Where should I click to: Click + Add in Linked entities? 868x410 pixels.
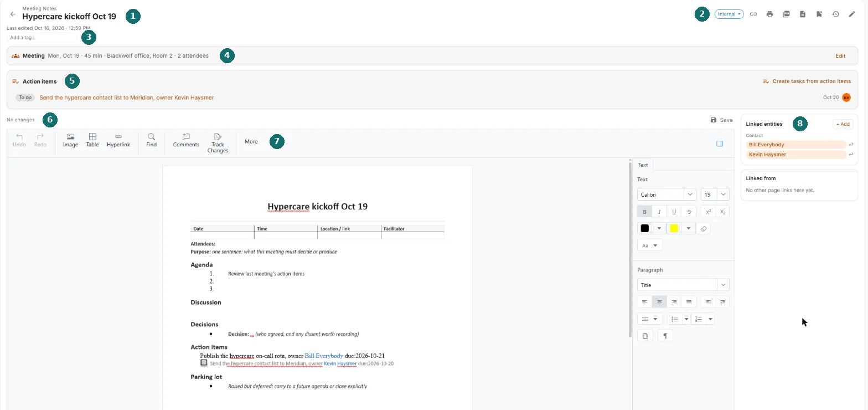pyautogui.click(x=843, y=124)
